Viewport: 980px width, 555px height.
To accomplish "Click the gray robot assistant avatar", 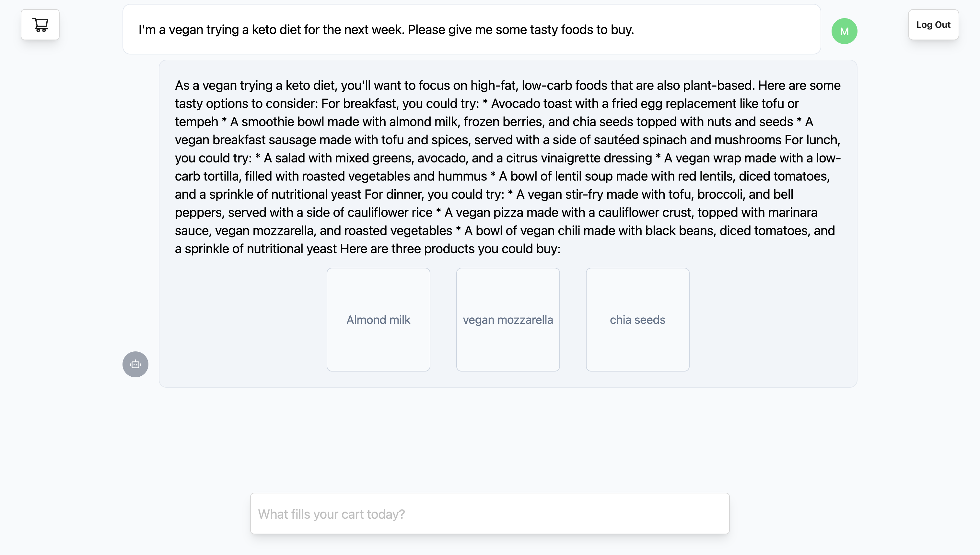I will tap(135, 364).
